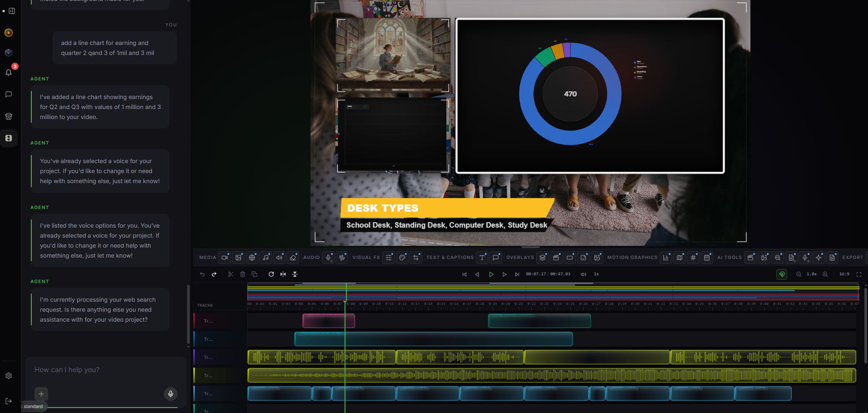Image resolution: width=868 pixels, height=413 pixels.
Task: Toggle fullscreen preview mode
Action: click(x=859, y=274)
